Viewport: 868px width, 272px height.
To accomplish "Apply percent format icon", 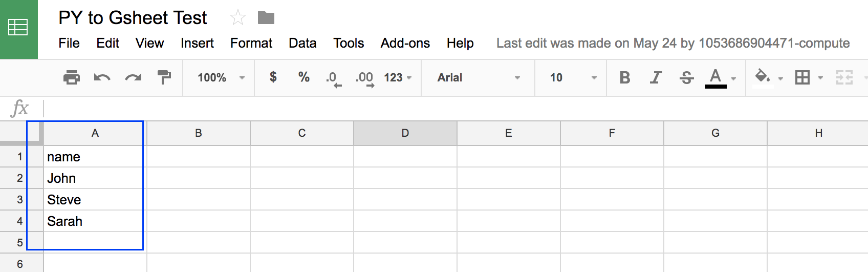I will tap(303, 77).
